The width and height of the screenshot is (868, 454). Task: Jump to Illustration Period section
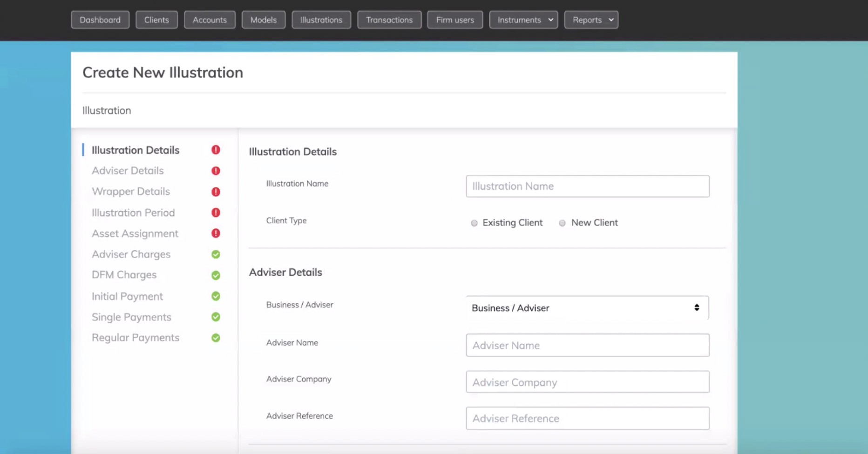point(133,213)
